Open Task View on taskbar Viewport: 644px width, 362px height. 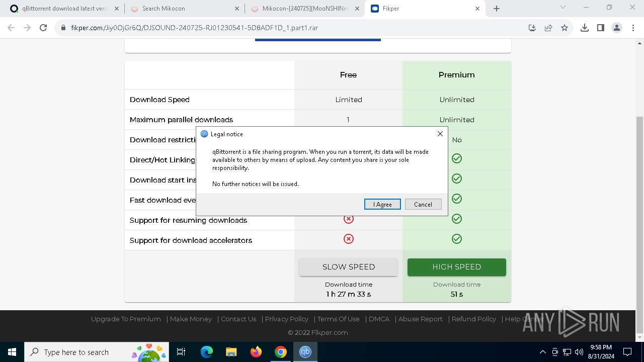coord(181,352)
